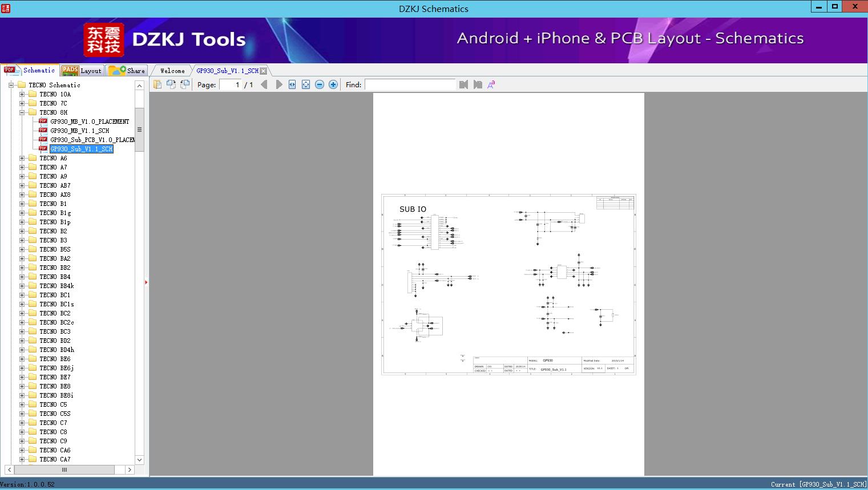Select the GP930_Sub_V1.1_SCH document tab
Viewport: 868px width, 490px height.
228,71
